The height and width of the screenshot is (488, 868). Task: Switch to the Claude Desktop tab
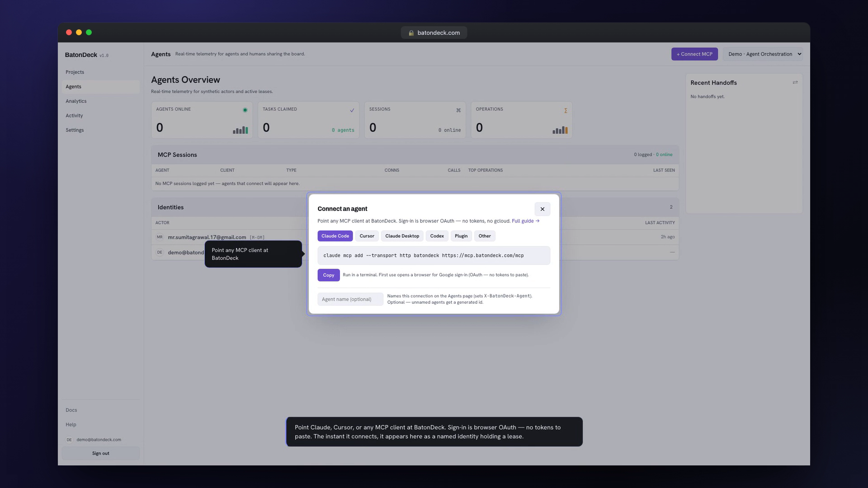pos(402,236)
